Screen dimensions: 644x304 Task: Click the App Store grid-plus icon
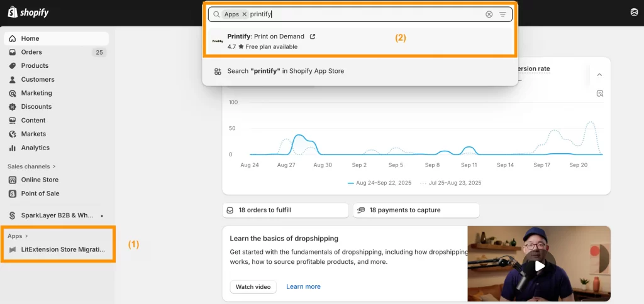(x=218, y=72)
